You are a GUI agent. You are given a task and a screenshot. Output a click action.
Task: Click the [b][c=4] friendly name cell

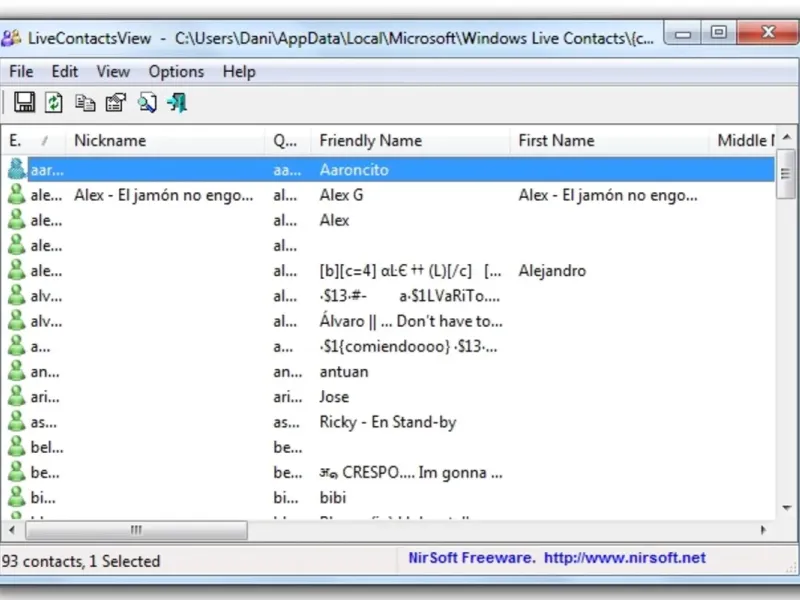pos(410,270)
